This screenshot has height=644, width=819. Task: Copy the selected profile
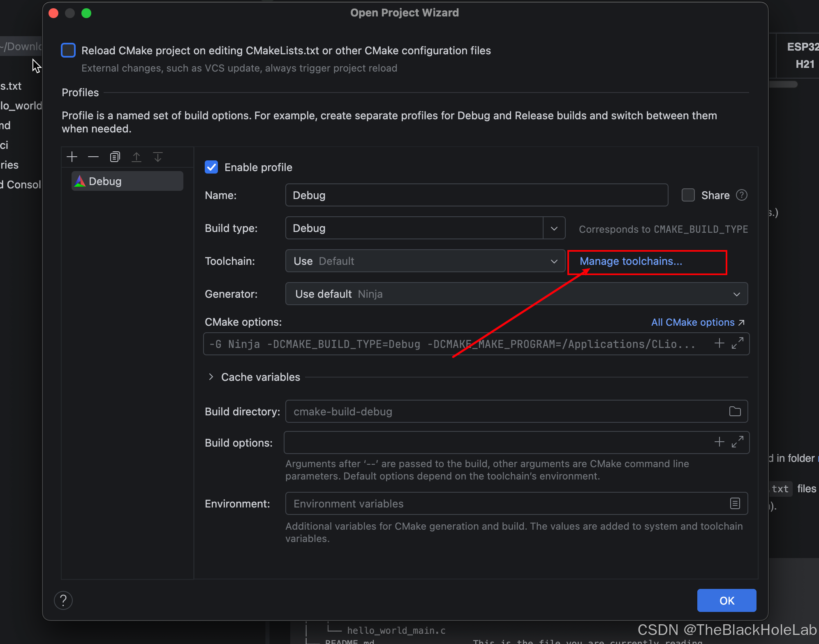point(115,157)
